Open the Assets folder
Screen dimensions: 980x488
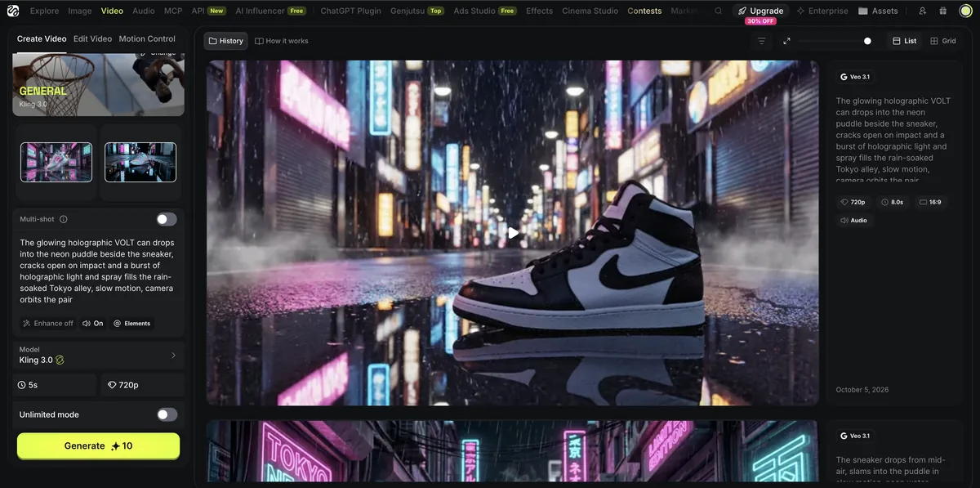(878, 11)
